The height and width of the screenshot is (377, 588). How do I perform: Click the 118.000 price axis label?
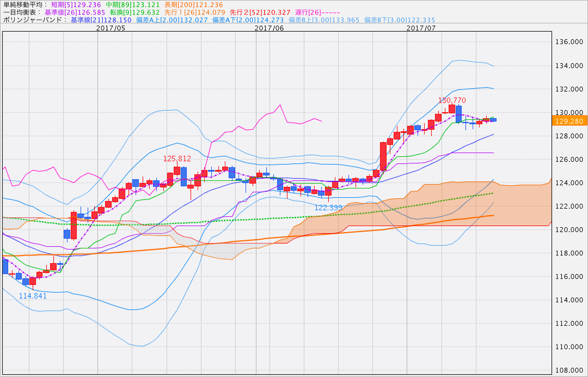coord(569,253)
